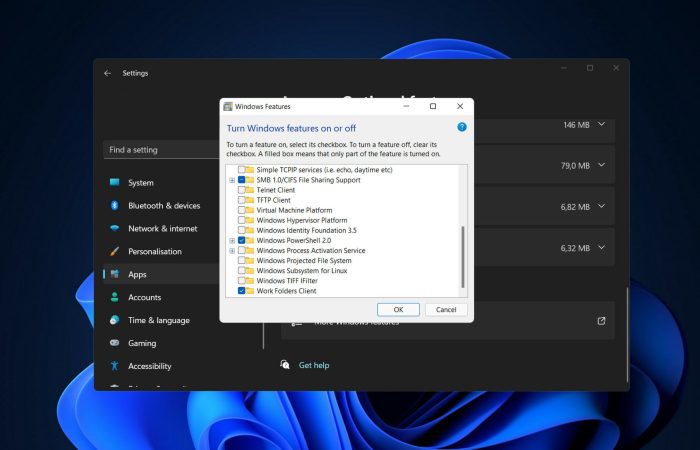This screenshot has width=700, height=450.
Task: Open Time & language category
Action: (x=161, y=320)
